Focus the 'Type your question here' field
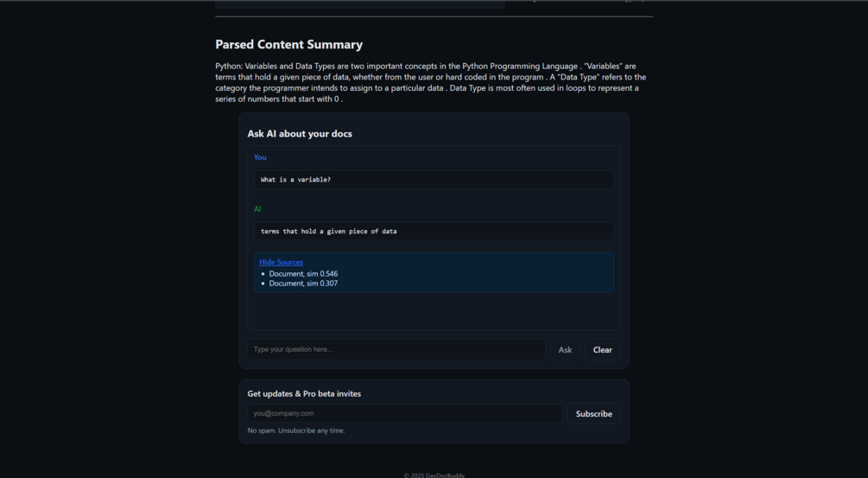 [396, 349]
